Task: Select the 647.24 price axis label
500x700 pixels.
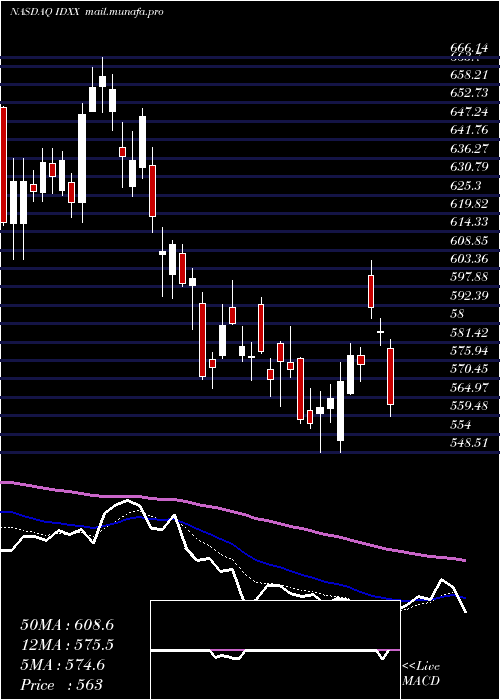Action: [469, 111]
